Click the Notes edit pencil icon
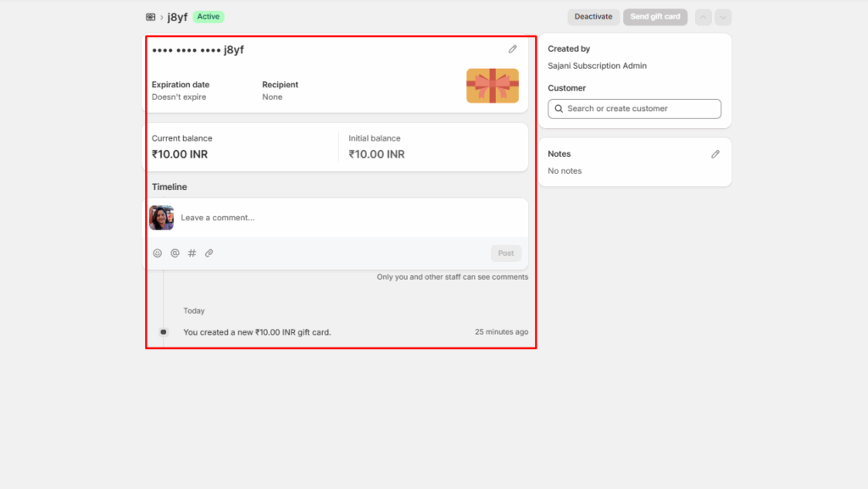Image resolution: width=868 pixels, height=489 pixels. pos(715,154)
